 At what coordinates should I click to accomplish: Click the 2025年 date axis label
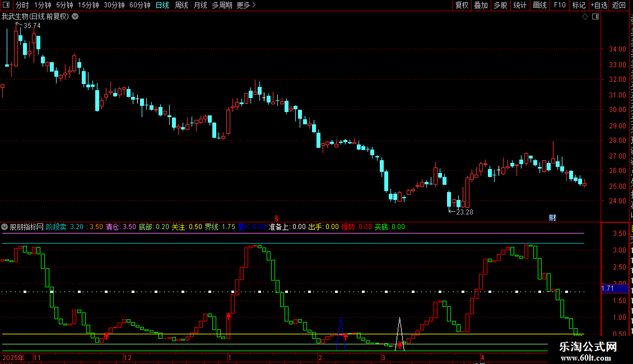point(13,358)
